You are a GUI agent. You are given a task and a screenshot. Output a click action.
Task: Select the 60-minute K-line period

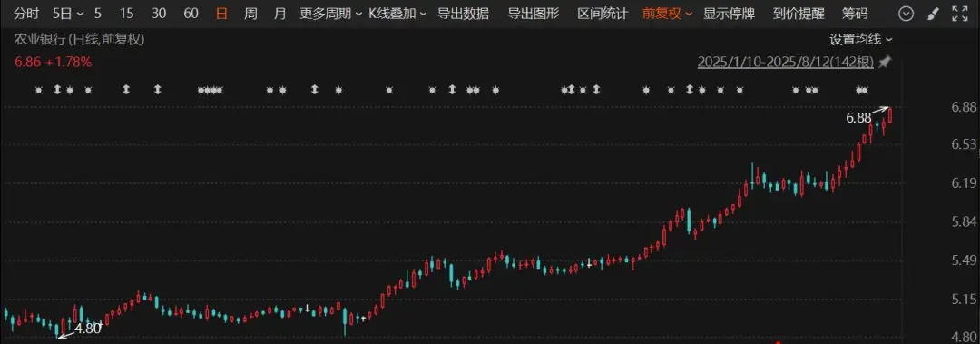pyautogui.click(x=191, y=13)
